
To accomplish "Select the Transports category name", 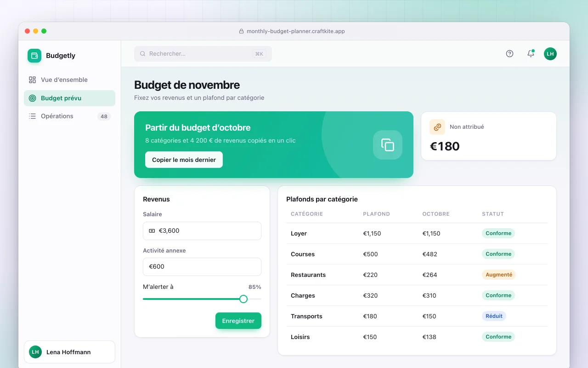I will pyautogui.click(x=306, y=316).
